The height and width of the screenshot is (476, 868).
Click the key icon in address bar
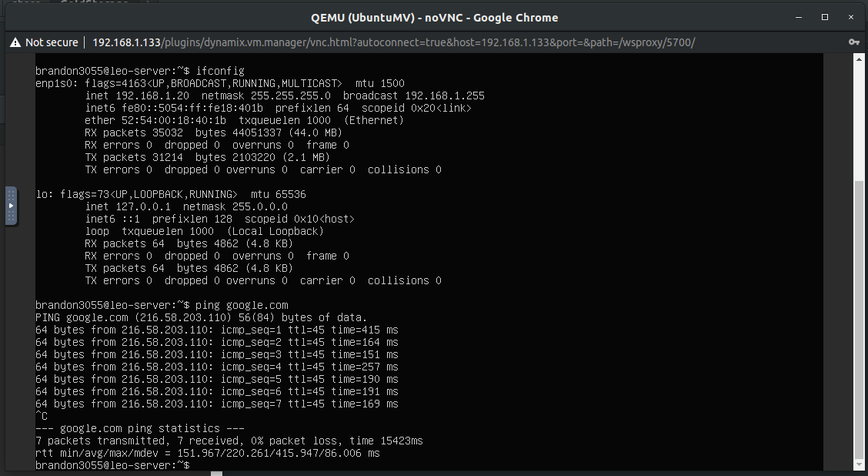point(853,42)
